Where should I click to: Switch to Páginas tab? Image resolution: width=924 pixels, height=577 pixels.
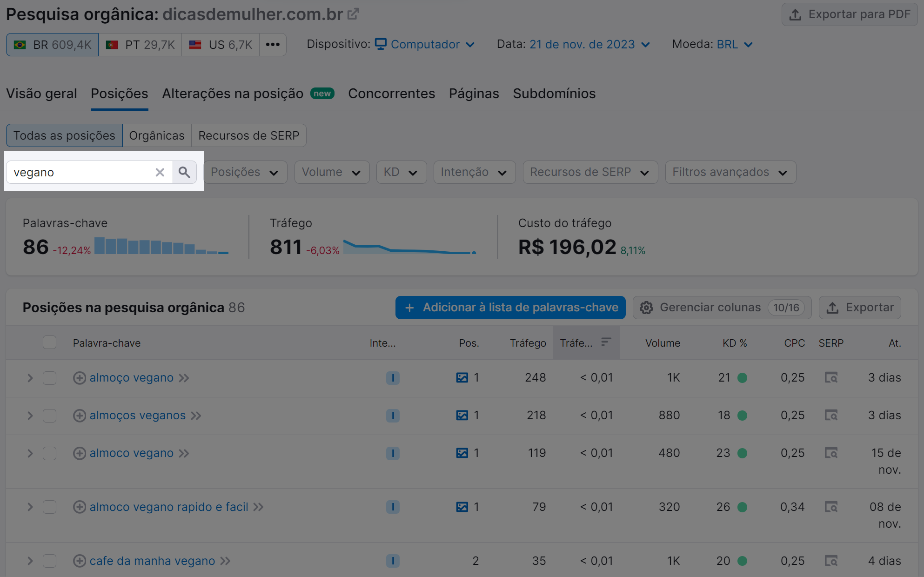[x=474, y=94]
